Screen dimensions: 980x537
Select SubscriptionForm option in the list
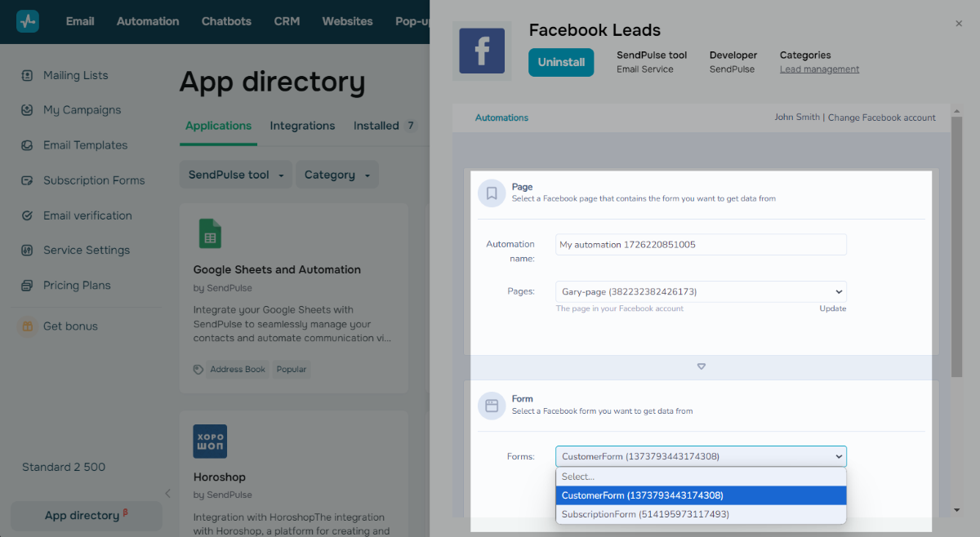(x=702, y=514)
